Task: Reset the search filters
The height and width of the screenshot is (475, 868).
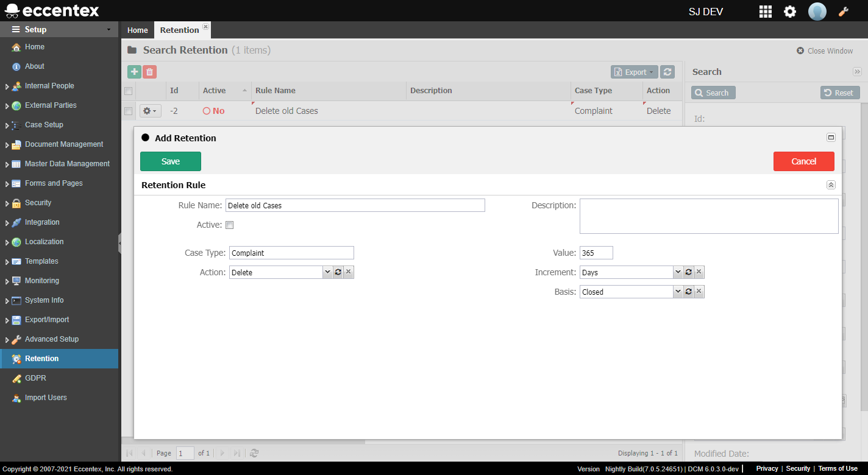Action: 840,93
